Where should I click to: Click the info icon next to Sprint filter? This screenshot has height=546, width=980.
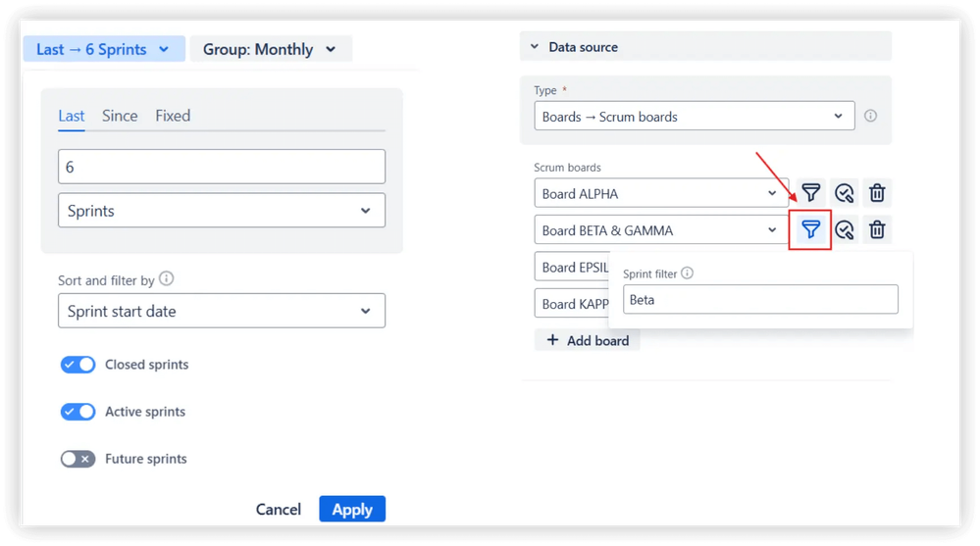click(688, 273)
